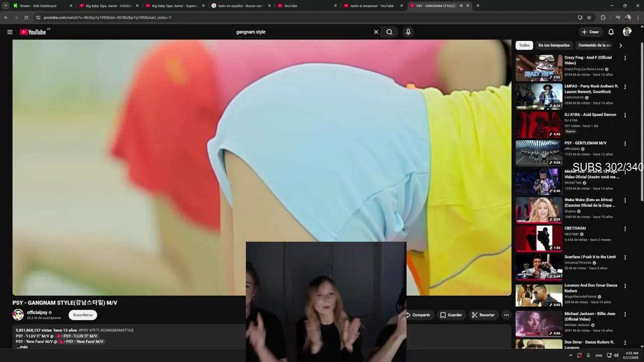Click the Suscribirse button
Image resolution: width=644 pixels, height=362 pixels.
tap(83, 315)
